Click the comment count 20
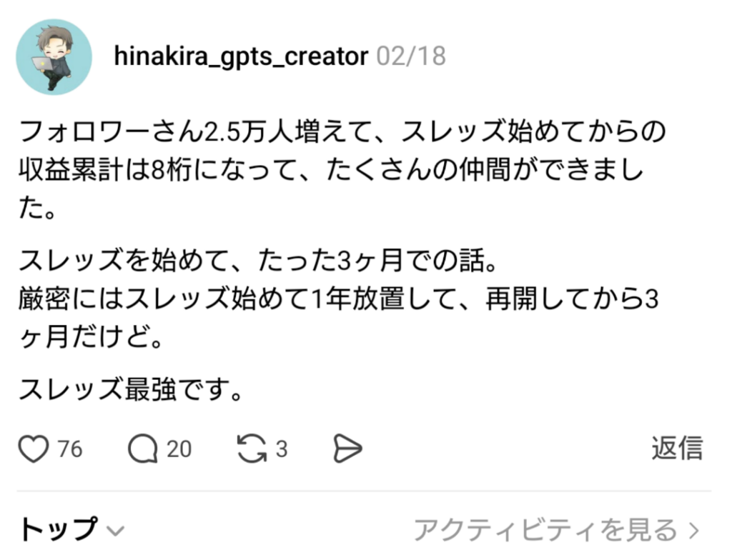Image resolution: width=732 pixels, height=560 pixels. [x=179, y=449]
